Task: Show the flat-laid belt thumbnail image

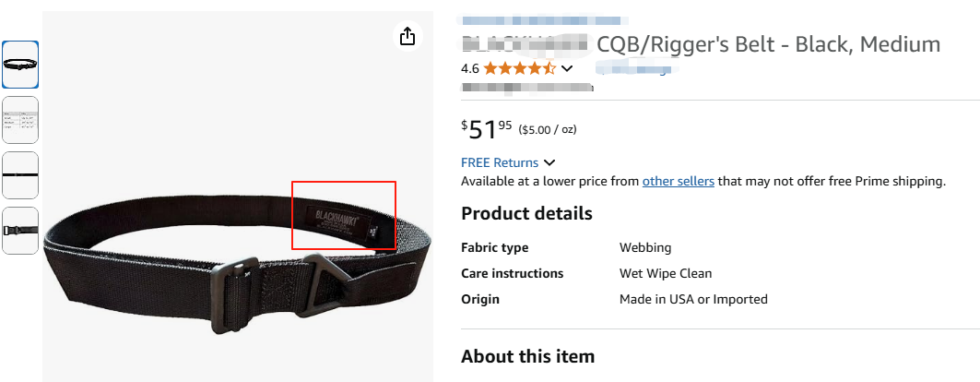Action: coord(20,175)
